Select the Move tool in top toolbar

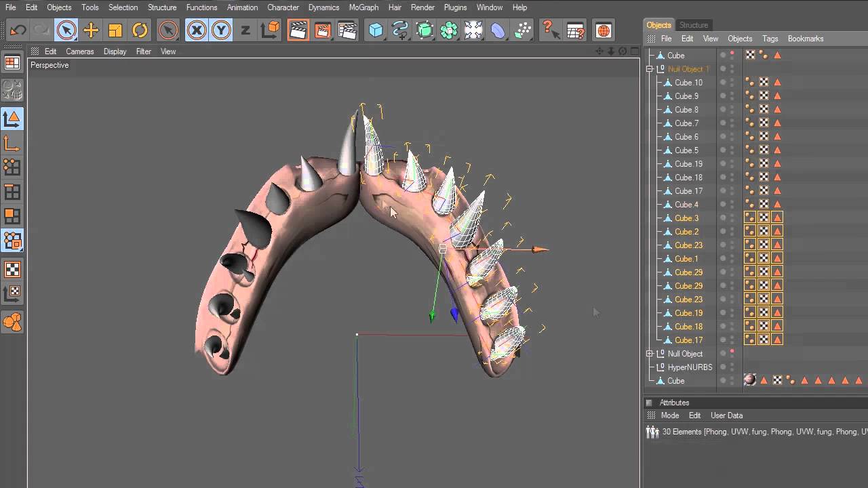pyautogui.click(x=91, y=30)
